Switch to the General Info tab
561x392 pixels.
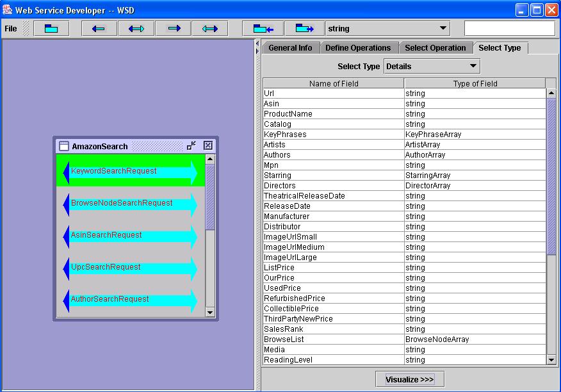pos(291,48)
